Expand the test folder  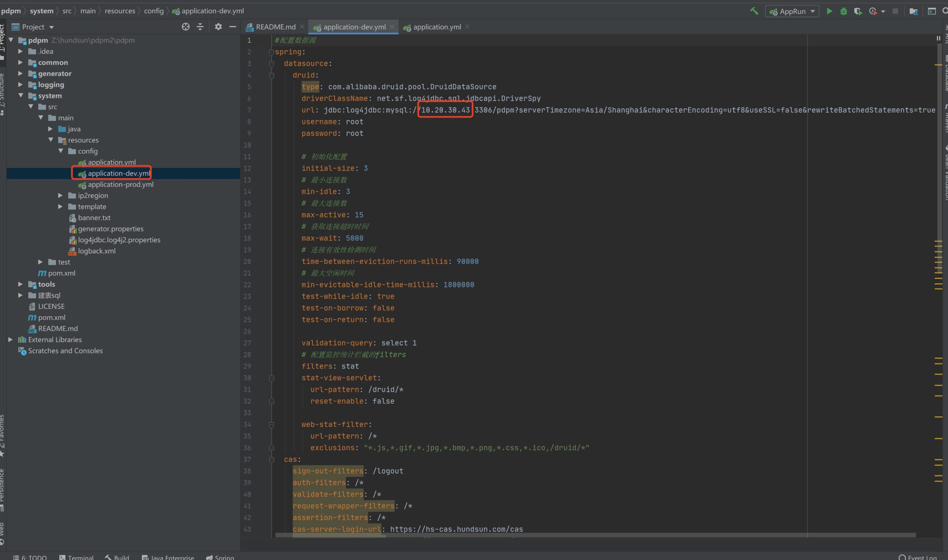[x=40, y=262]
